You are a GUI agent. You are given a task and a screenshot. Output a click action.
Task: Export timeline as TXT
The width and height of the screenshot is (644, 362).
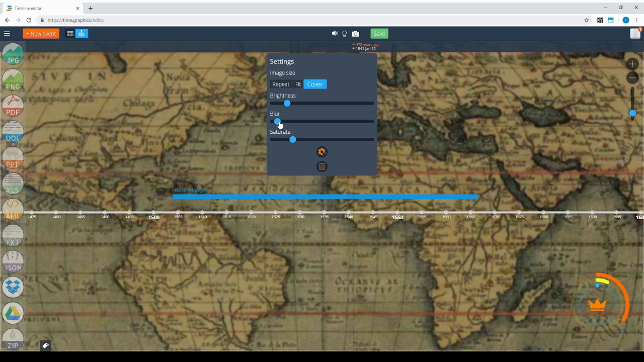13,236
